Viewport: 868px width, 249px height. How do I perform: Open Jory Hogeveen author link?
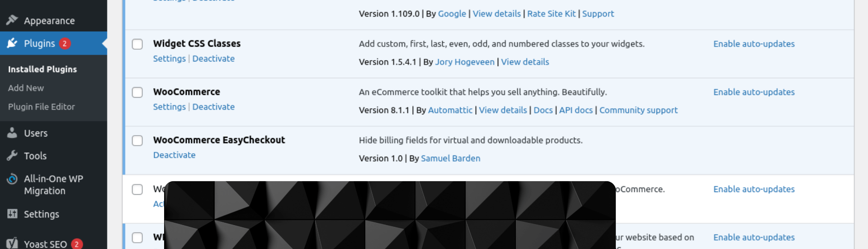[x=465, y=62]
